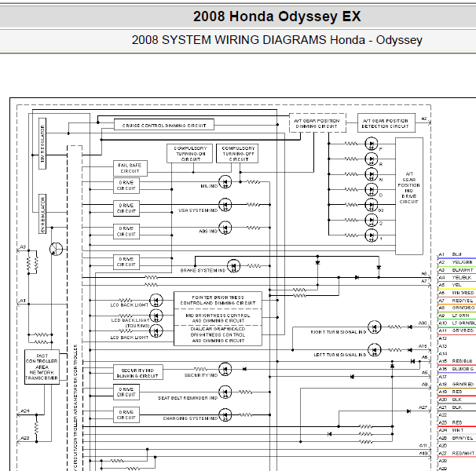Click the ABS IND LED symbol
This screenshot has width=476, height=471.
pos(225,228)
